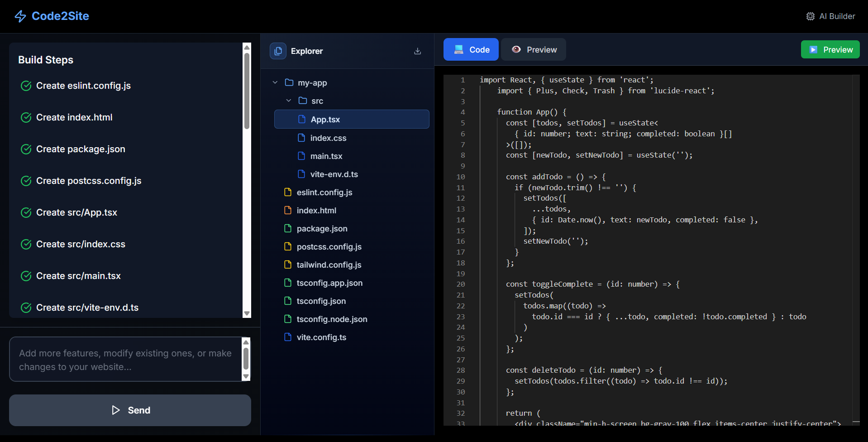Click the Send button
The width and height of the screenshot is (868, 442).
130,410
